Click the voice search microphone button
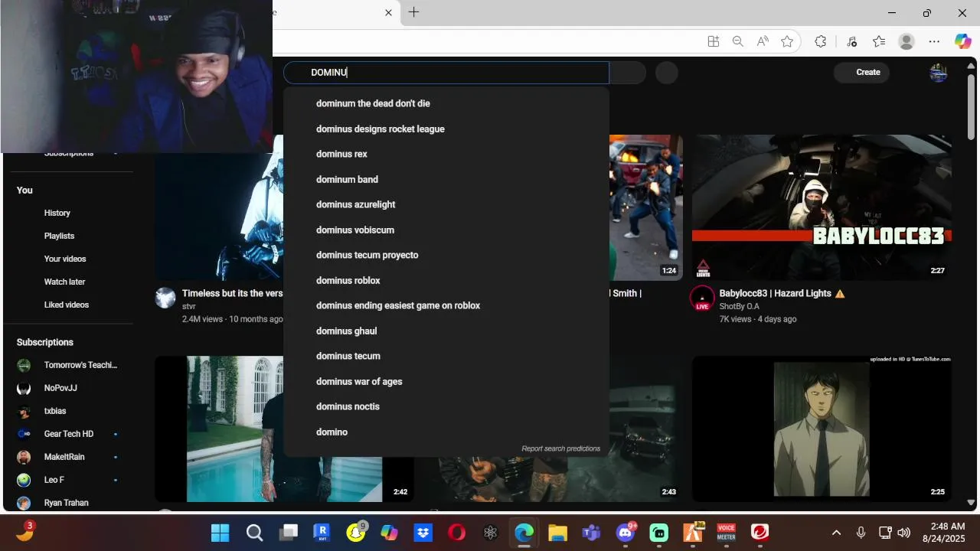This screenshot has width=980, height=551. pos(667,73)
